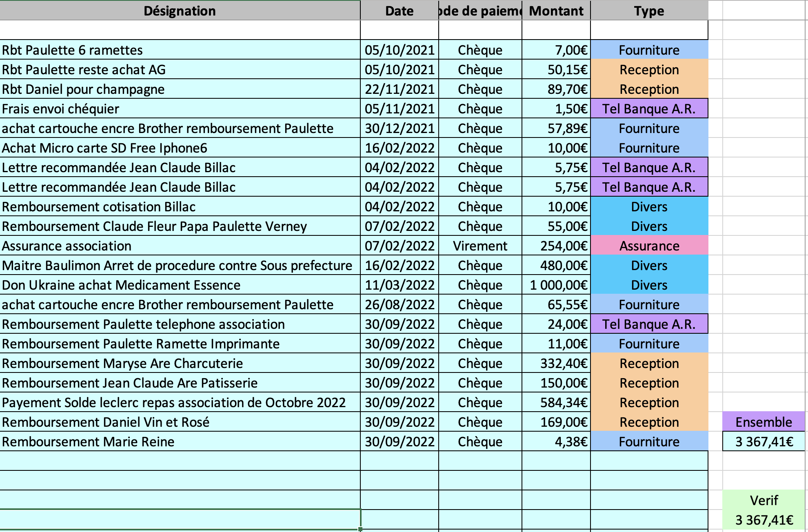Screen dimensions: 808x532
Task: Click Achat Micro carte SD Free Iphone6
Action: click(180, 148)
